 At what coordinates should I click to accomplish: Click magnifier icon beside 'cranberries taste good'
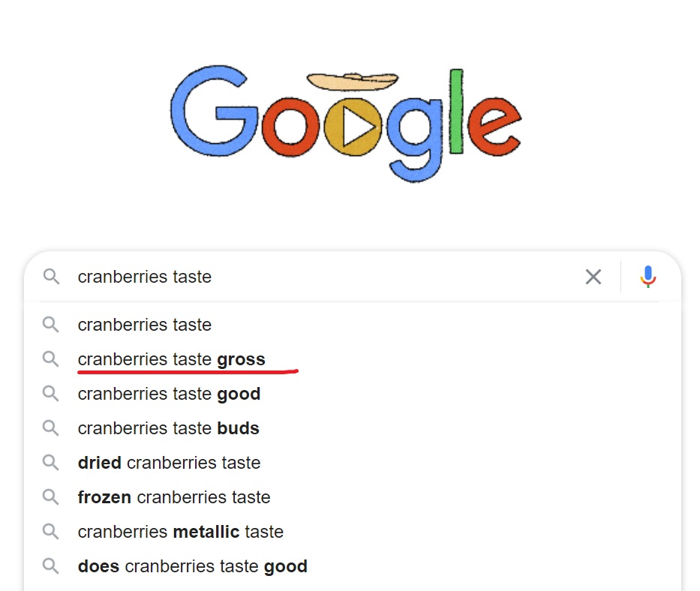coord(50,394)
